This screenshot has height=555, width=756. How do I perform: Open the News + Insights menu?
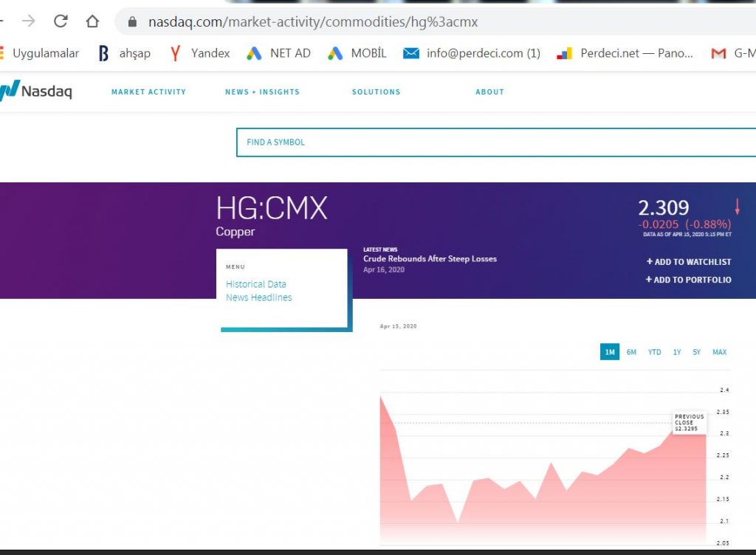(x=262, y=92)
